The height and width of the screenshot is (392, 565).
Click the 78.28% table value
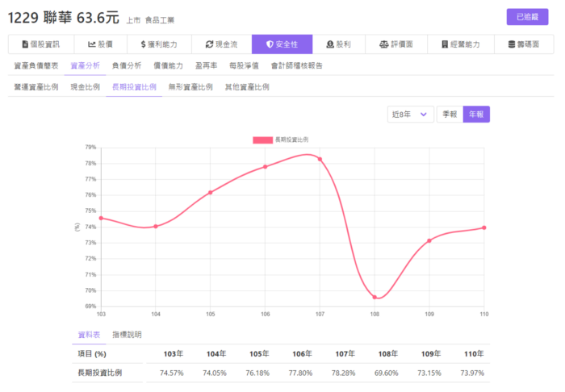pos(343,373)
